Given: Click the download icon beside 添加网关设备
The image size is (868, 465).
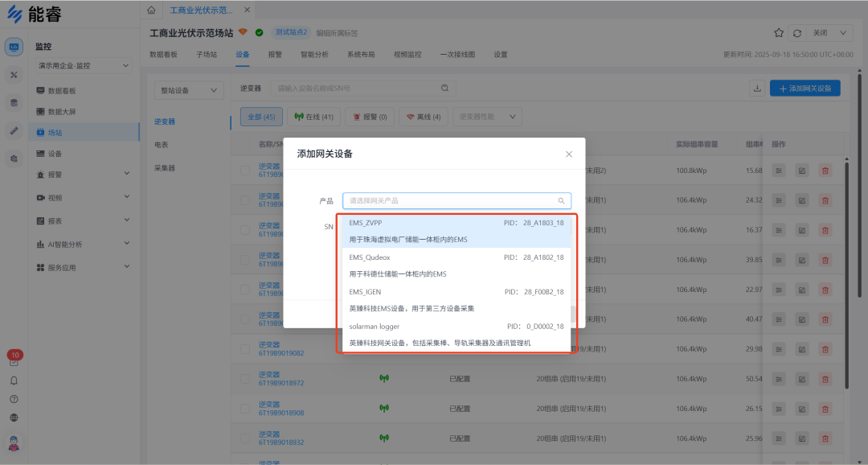Looking at the screenshot, I should click(756, 88).
